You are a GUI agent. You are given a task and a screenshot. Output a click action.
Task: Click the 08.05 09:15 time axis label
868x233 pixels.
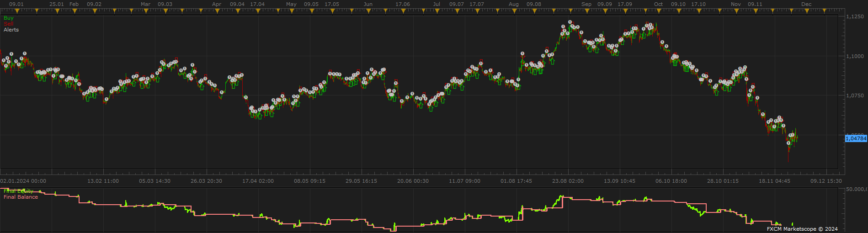[x=309, y=181]
